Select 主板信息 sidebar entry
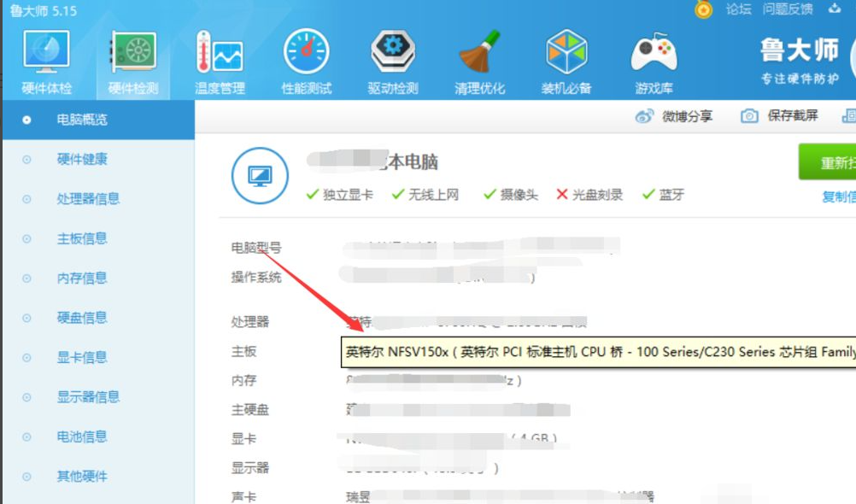Screen dimensions: 856x504 pyautogui.click(x=82, y=238)
